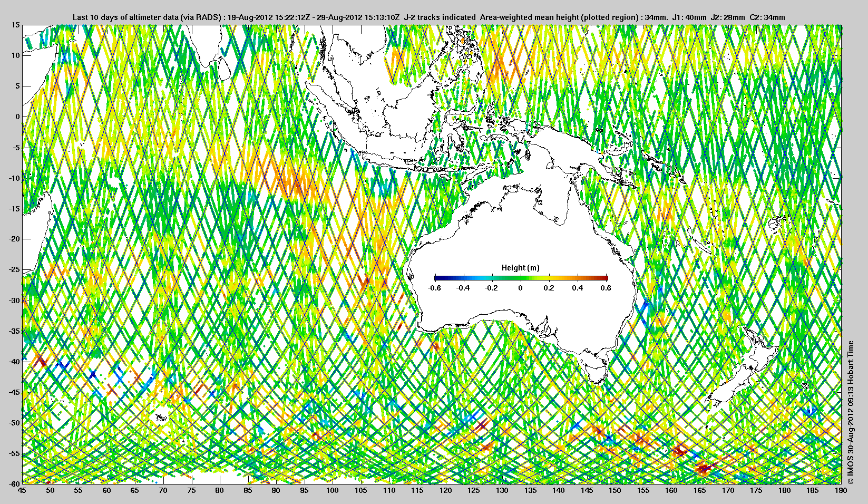Screen dimensions: 868x504
Task: Click the longitude axis label '145'
Action: pos(587,490)
